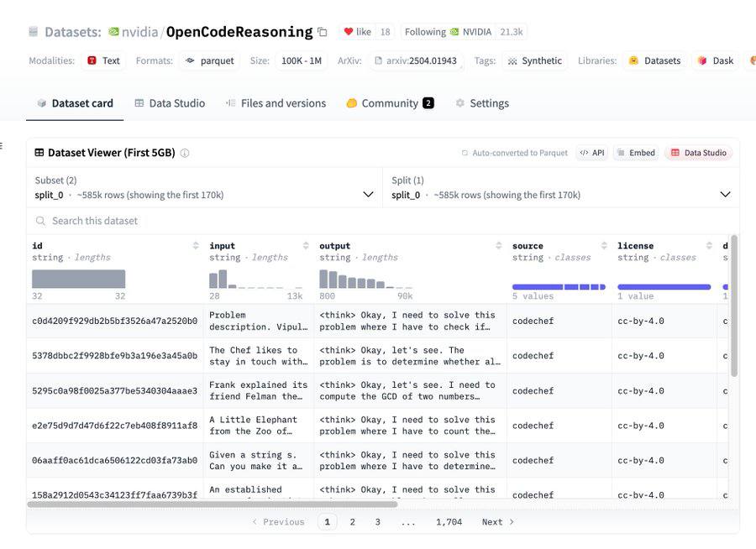Click the 21.3k followers count
The image size is (756, 549).
[x=511, y=32]
